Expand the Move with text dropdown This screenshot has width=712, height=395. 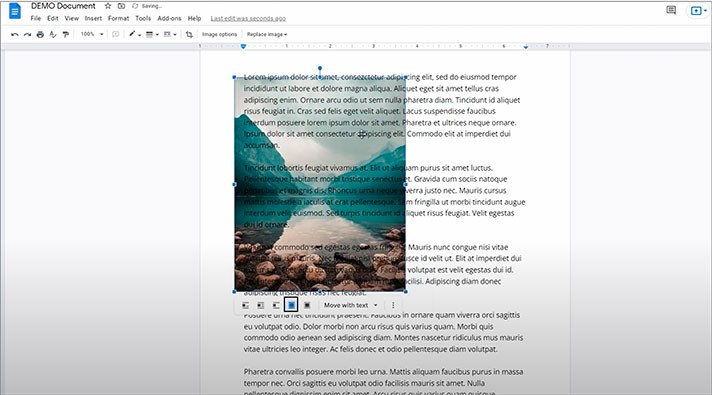(351, 306)
